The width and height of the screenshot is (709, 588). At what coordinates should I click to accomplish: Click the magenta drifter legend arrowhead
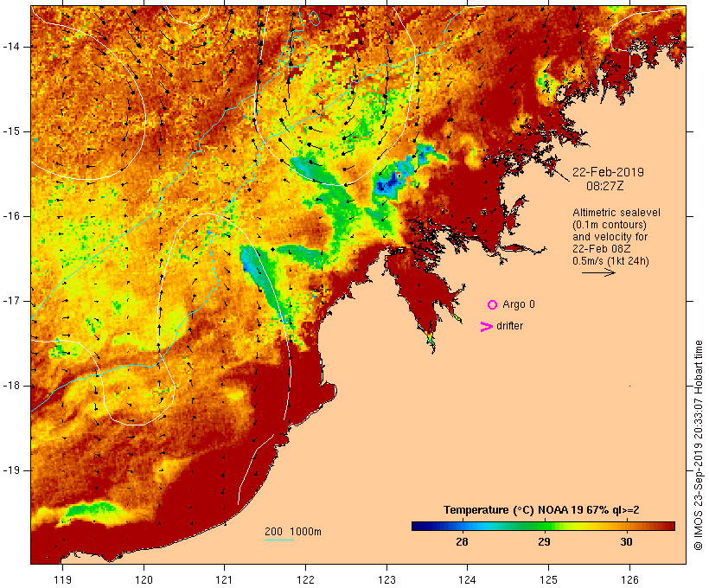[x=486, y=327]
